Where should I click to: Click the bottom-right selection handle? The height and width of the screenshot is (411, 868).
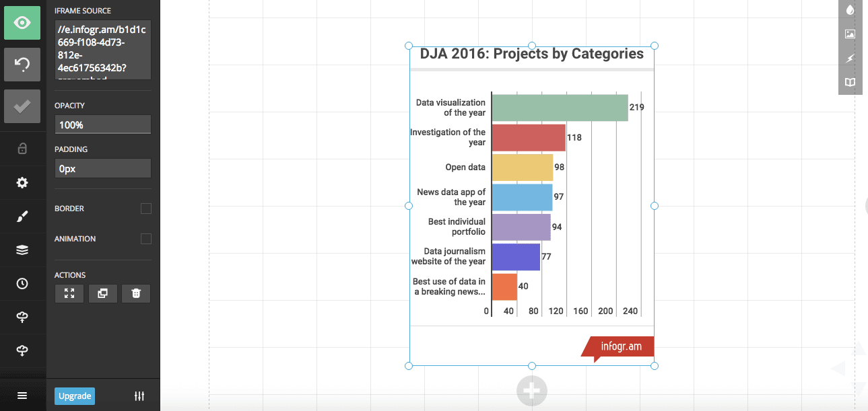[655, 366]
